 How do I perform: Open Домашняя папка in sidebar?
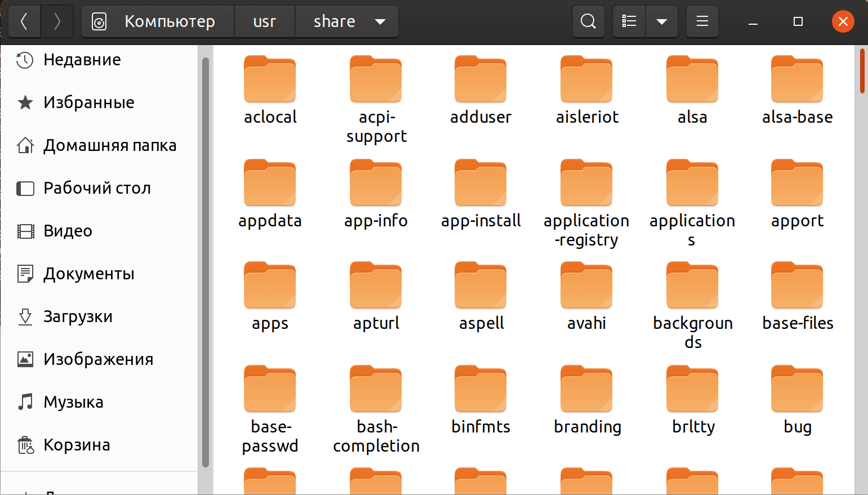click(x=99, y=145)
